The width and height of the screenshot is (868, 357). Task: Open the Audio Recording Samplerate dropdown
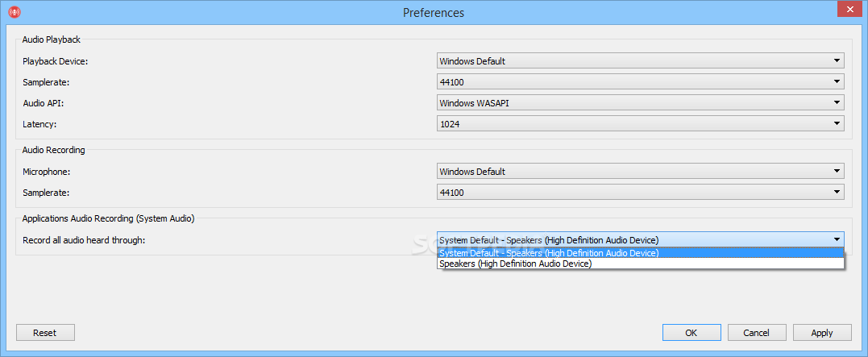tap(641, 193)
